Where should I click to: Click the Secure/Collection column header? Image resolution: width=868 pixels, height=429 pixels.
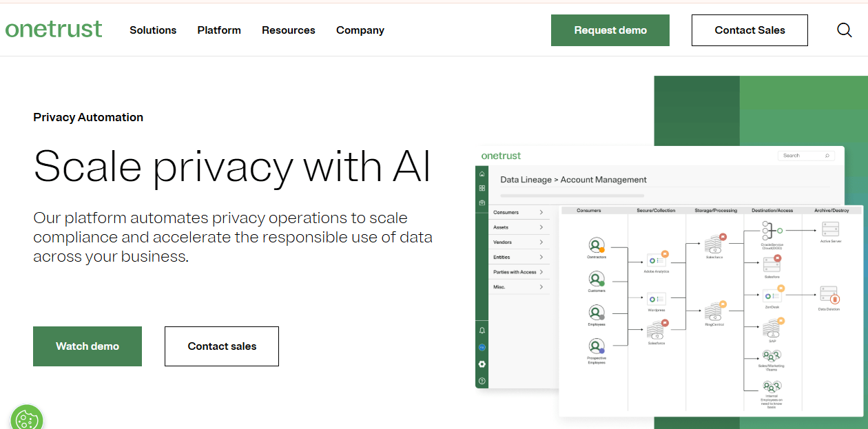(656, 210)
